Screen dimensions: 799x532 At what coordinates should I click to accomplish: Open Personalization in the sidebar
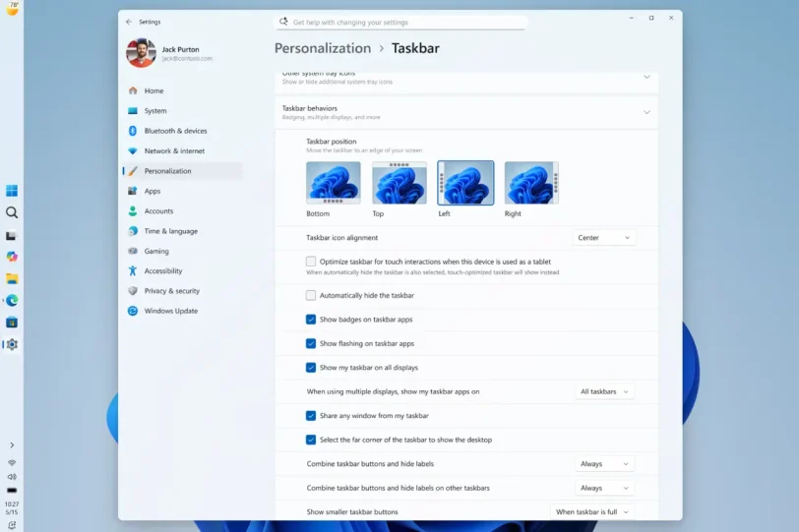click(x=182, y=171)
